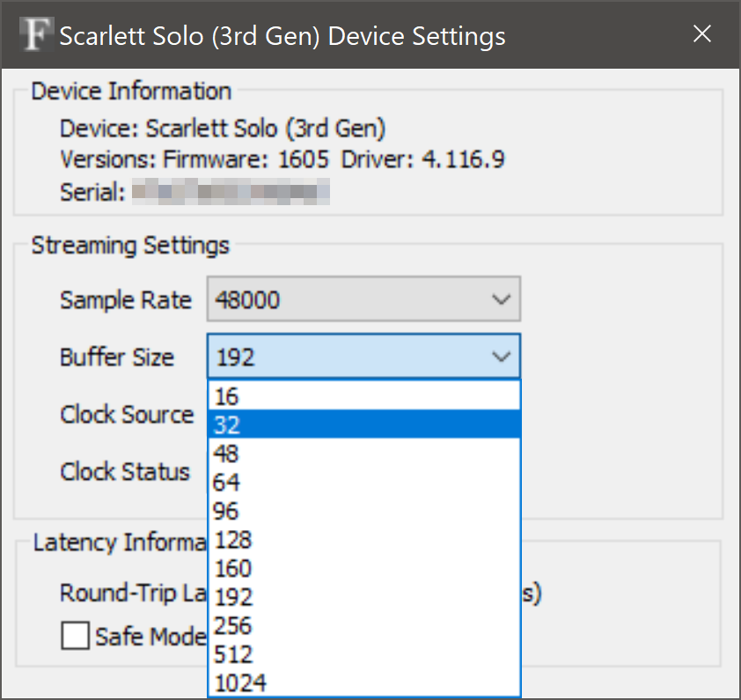
Task: Click the Firmware and Driver versions line
Action: [282, 159]
